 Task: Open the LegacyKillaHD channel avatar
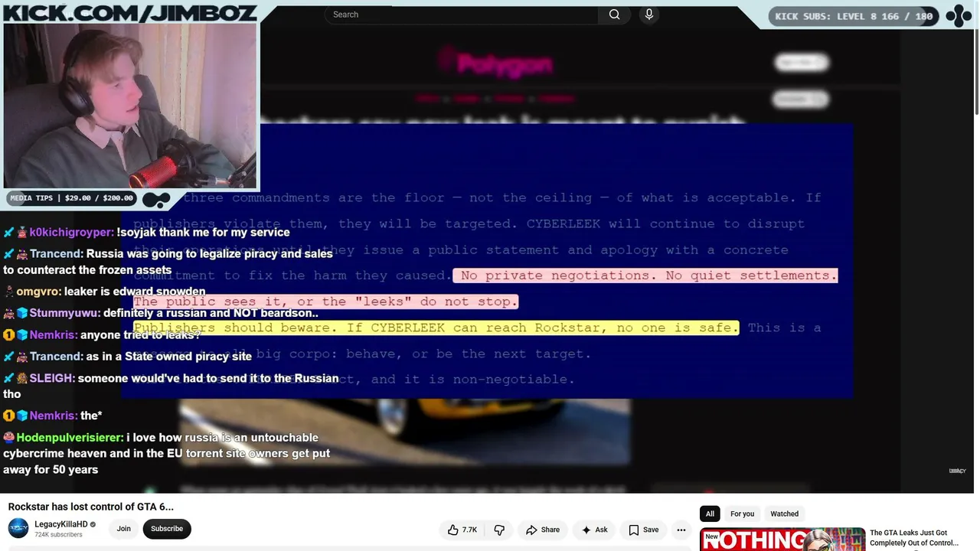coord(18,529)
